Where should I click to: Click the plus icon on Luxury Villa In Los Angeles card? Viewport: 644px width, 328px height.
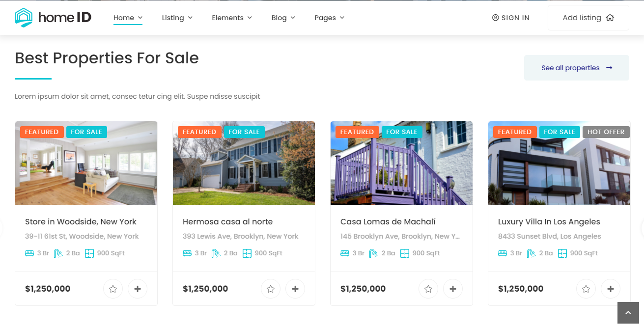(611, 289)
